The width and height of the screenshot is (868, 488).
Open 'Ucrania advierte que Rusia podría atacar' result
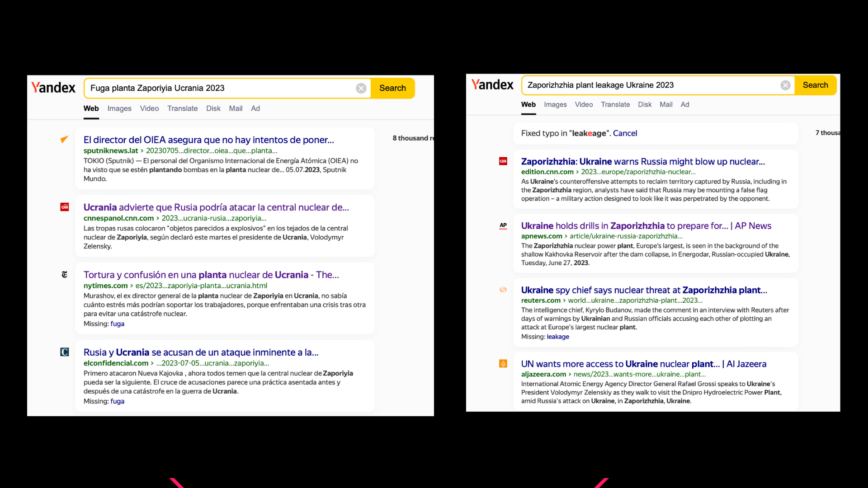coord(216,207)
